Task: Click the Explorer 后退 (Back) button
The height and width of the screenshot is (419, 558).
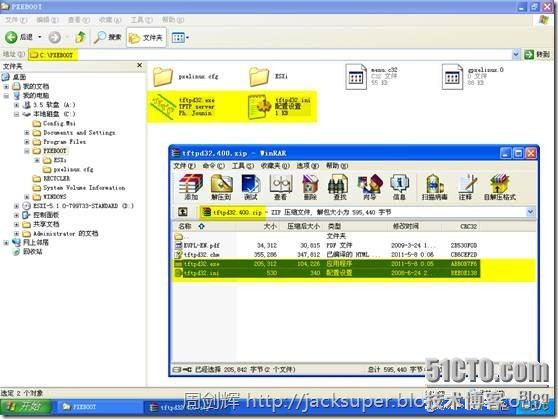Action: point(19,37)
